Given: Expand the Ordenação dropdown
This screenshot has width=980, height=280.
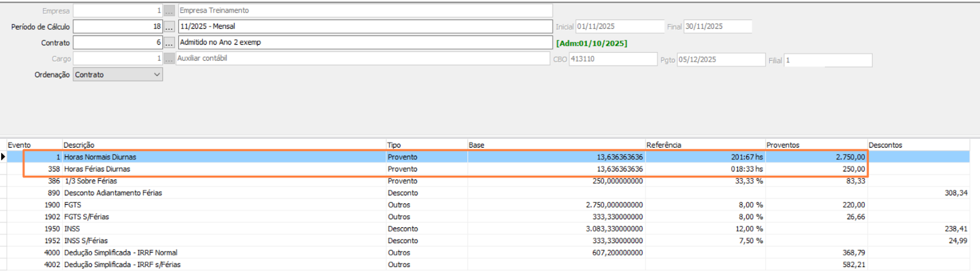Looking at the screenshot, I should [157, 75].
